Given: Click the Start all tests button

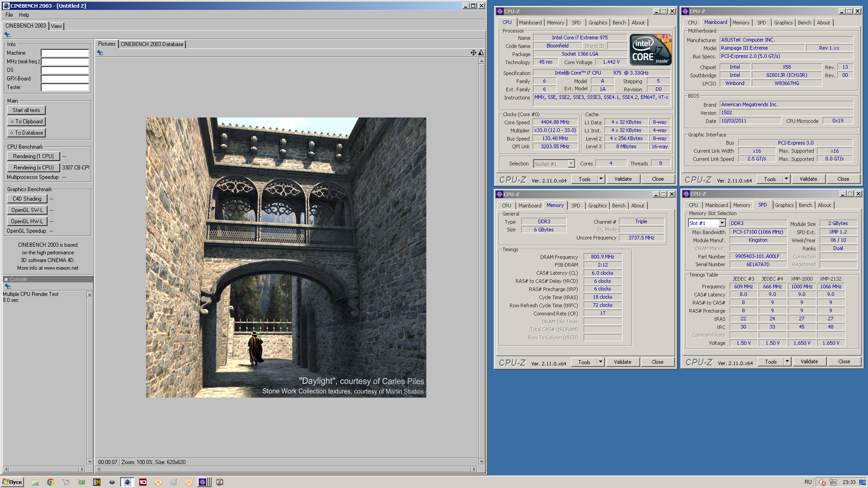Looking at the screenshot, I should tap(26, 110).
